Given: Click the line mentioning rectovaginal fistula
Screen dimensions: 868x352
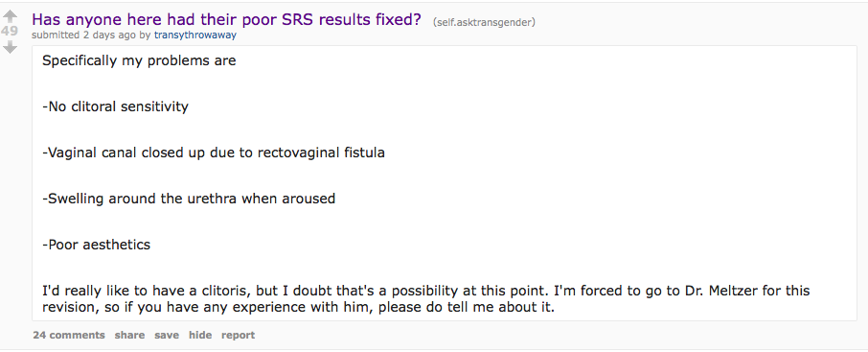Looking at the screenshot, I should point(213,153).
